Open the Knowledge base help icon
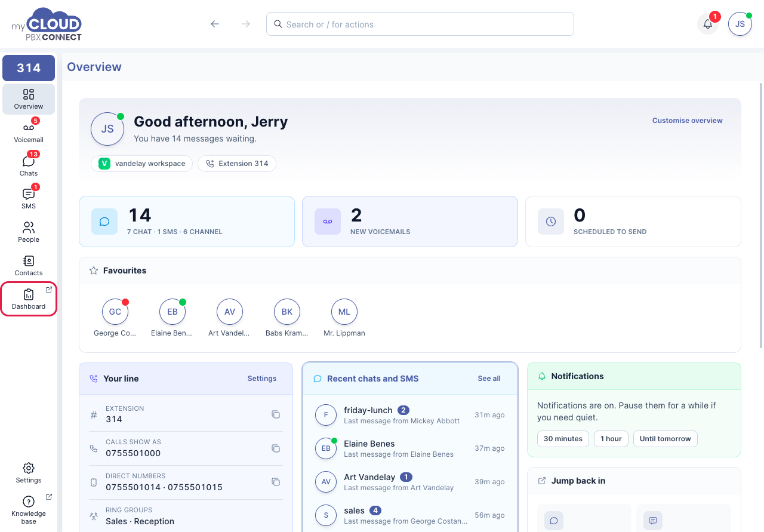The height and width of the screenshot is (532, 764). [29, 509]
